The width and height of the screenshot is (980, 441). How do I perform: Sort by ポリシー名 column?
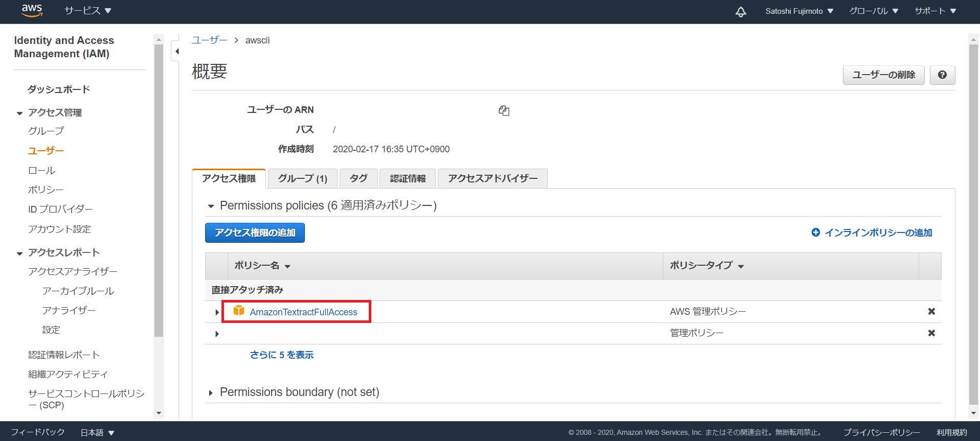pos(262,266)
